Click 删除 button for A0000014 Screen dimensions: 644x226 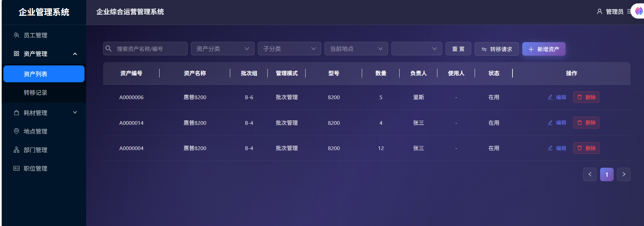pos(586,122)
